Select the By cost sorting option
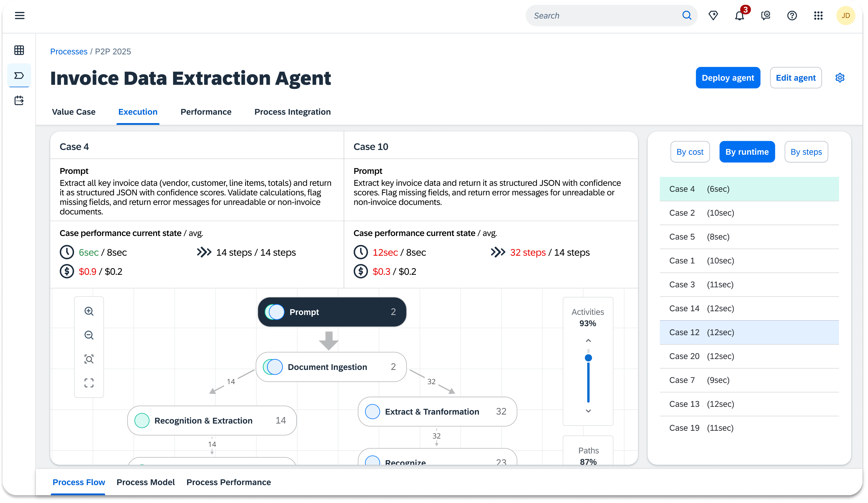The width and height of the screenshot is (868, 503). tap(690, 152)
